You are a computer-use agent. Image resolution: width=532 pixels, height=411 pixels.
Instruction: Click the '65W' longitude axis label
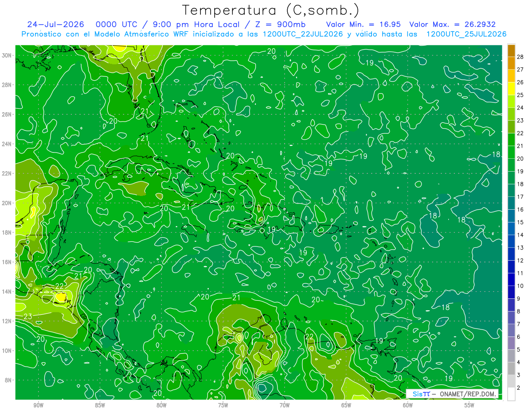pyautogui.click(x=346, y=405)
